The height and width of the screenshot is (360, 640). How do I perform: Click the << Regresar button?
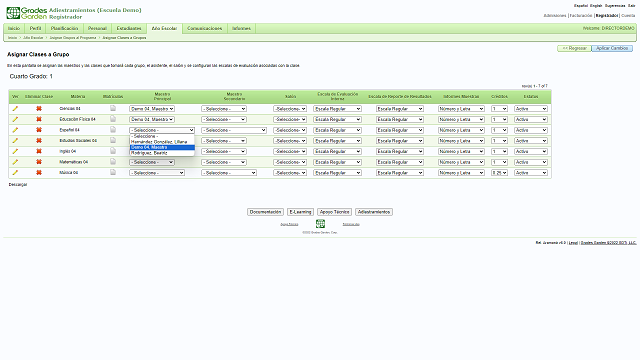click(x=574, y=48)
